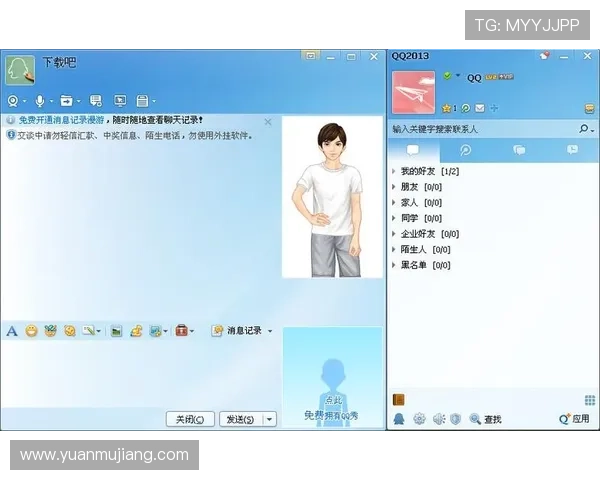Open the font settings 'A' icon
Screen dimensions: 600x480
[x=12, y=331]
